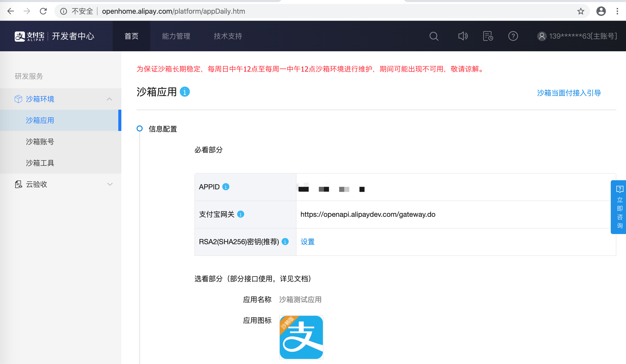Click 开发者中心 header title
The image size is (626, 364).
coord(73,36)
